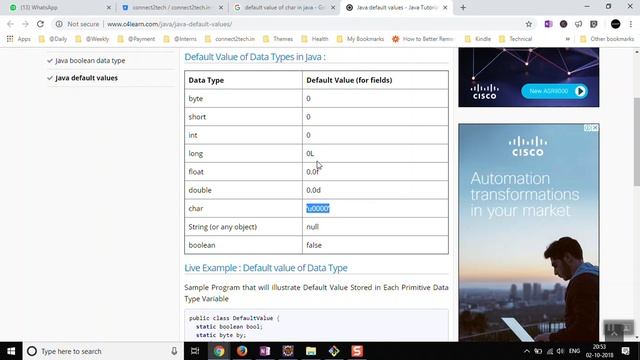Click the 'false' value for boolean
This screenshot has height=360, width=640.
pos(314,245)
